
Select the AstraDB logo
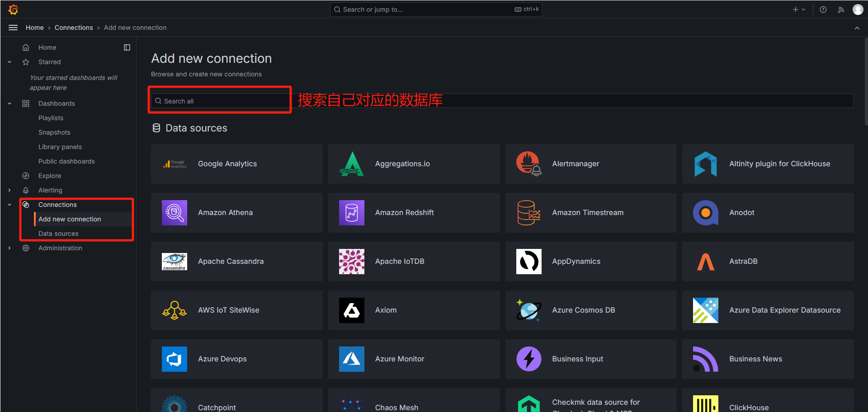(706, 262)
